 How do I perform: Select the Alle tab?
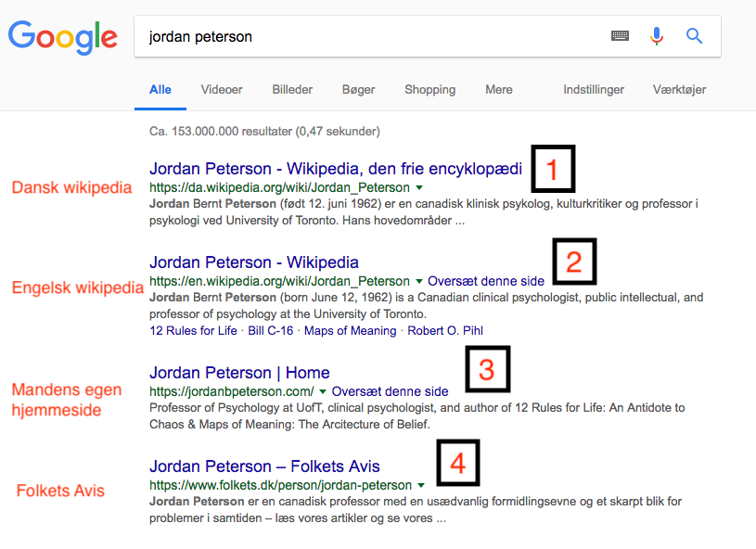click(x=160, y=90)
